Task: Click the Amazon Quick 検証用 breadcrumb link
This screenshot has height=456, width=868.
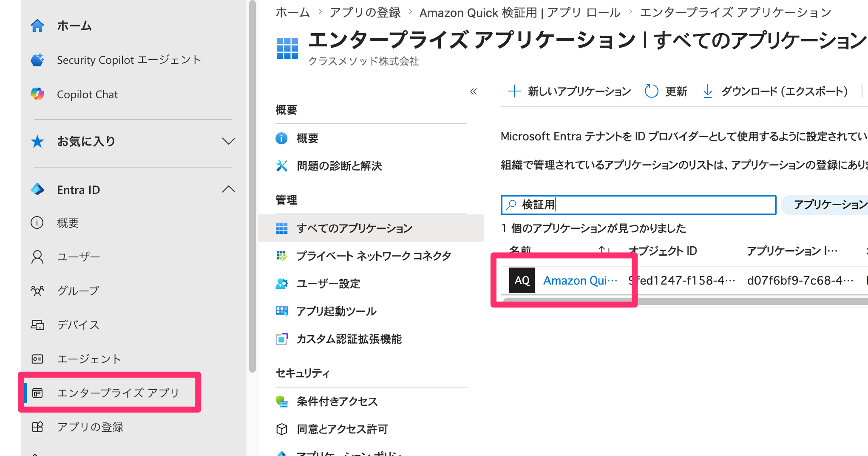Action: [520, 12]
